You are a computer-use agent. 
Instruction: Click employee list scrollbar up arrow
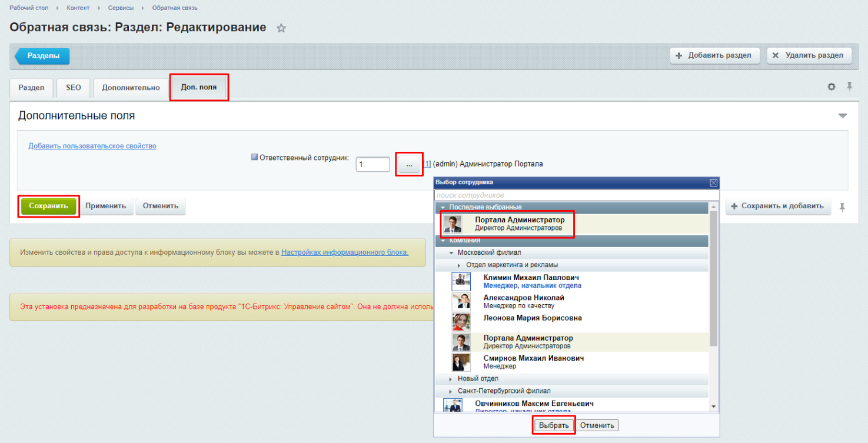pyautogui.click(x=714, y=206)
